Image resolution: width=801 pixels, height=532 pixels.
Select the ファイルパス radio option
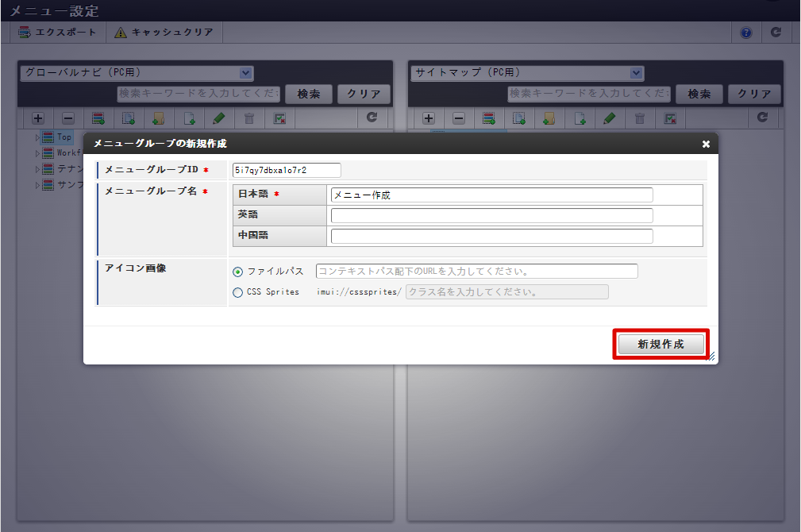click(x=237, y=272)
